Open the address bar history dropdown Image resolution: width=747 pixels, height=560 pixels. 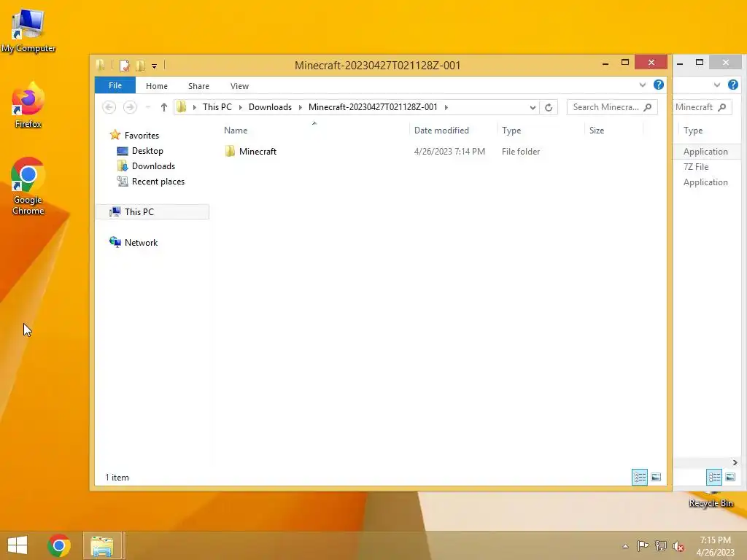click(x=533, y=107)
